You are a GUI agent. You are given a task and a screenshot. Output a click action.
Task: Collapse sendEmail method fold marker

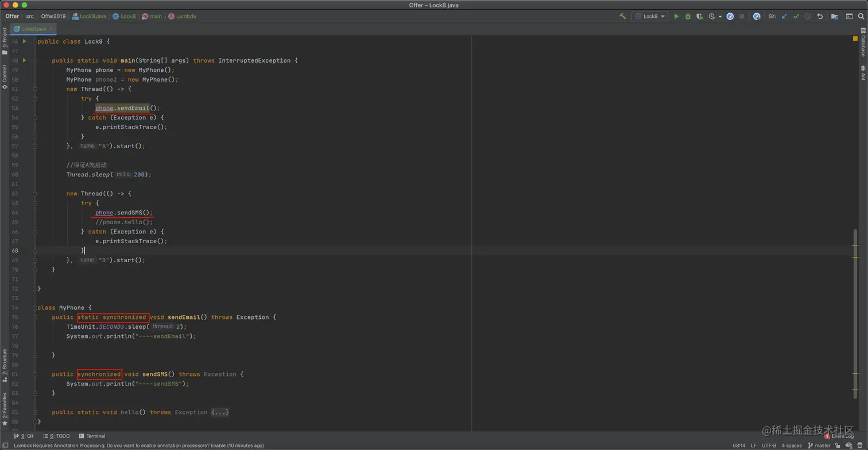[x=35, y=317]
